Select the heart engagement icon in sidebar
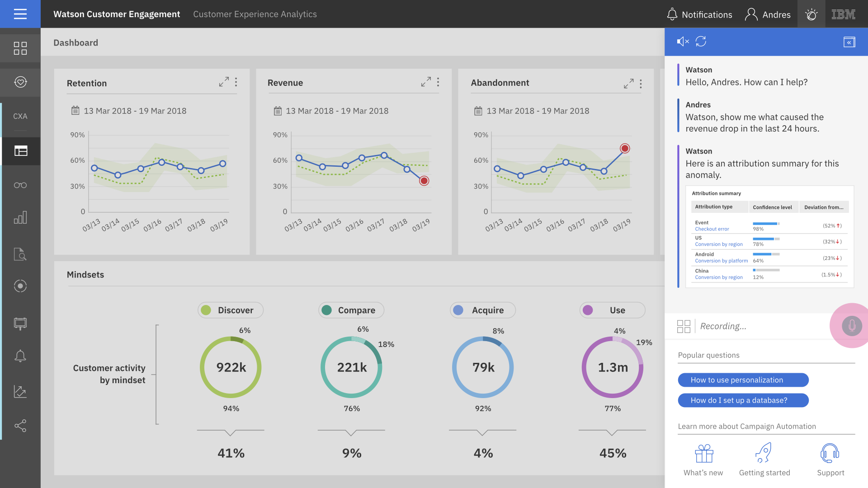The width and height of the screenshot is (868, 488). point(20,82)
